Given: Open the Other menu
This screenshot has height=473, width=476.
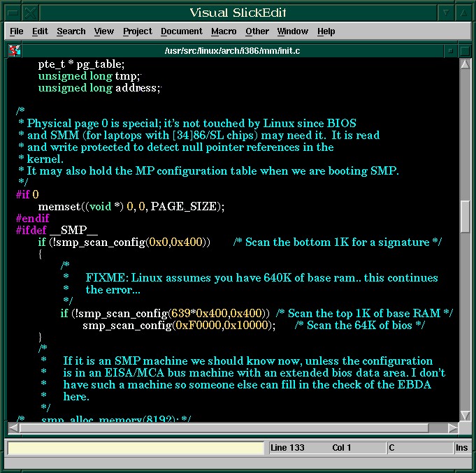Looking at the screenshot, I should click(257, 31).
